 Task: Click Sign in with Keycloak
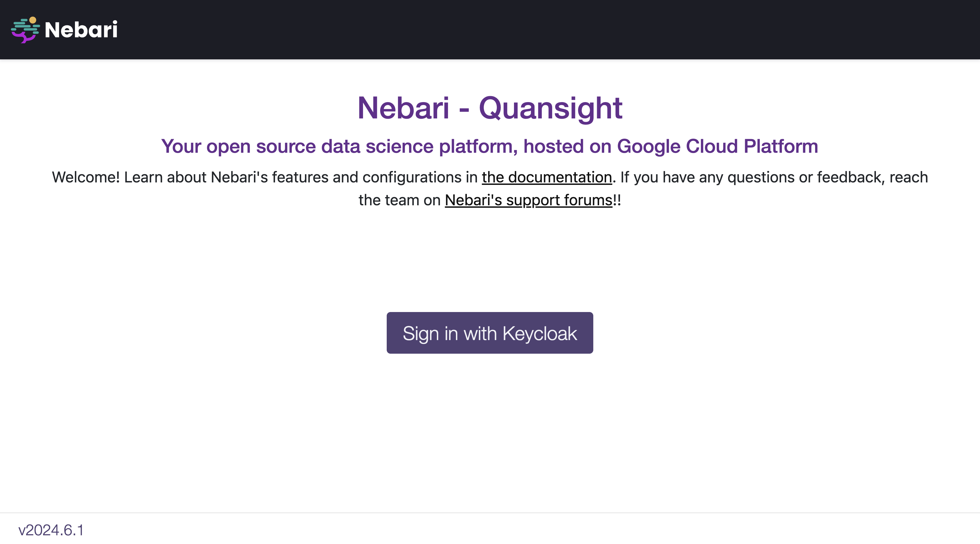(490, 333)
